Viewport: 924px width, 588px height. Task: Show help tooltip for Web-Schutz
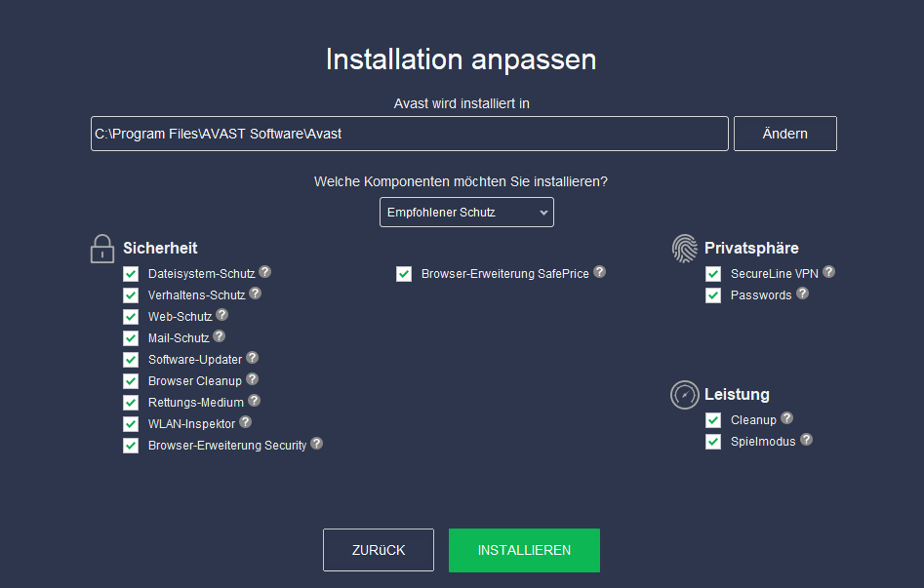tap(222, 315)
